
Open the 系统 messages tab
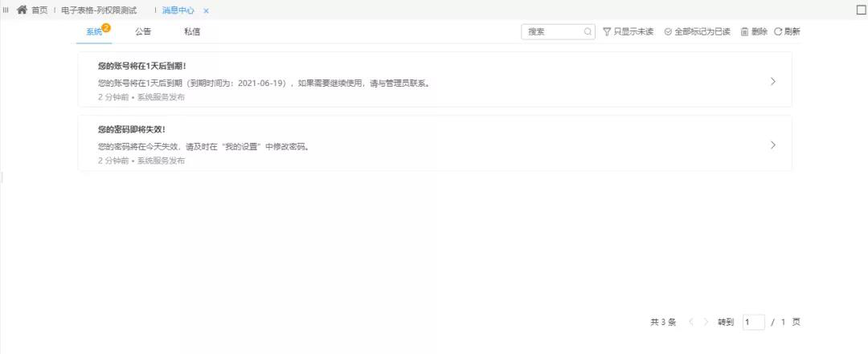coord(94,31)
